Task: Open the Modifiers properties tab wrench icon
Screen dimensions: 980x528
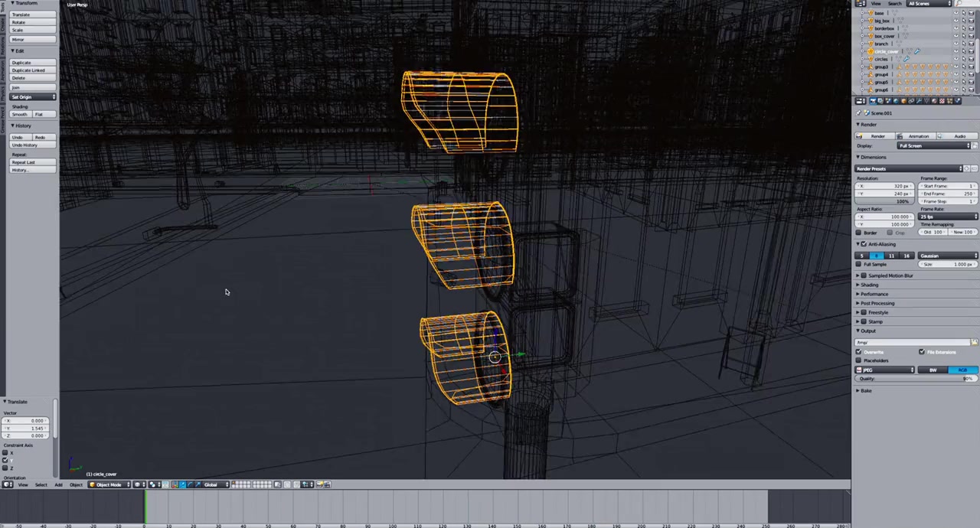Action: point(920,101)
